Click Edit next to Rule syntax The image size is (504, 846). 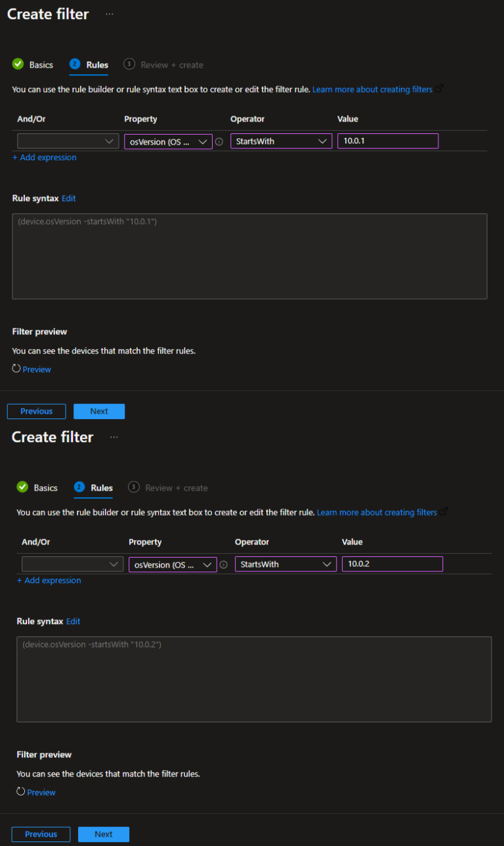(x=68, y=198)
